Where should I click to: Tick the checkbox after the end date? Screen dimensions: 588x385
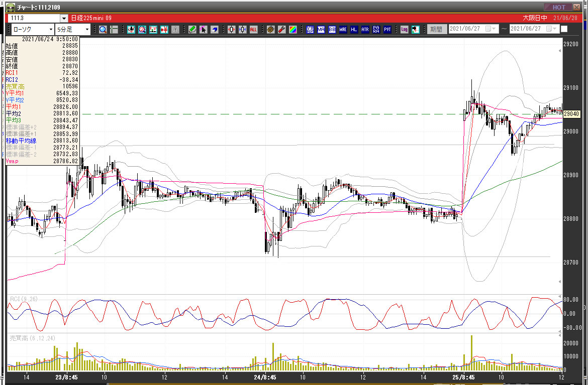click(564, 29)
